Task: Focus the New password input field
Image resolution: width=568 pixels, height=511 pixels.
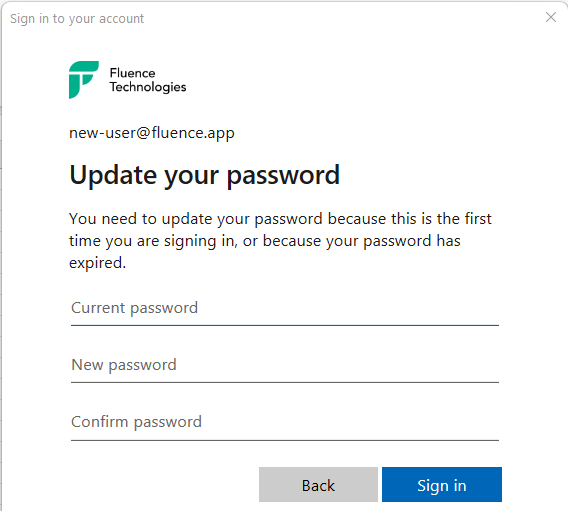Action: [x=285, y=365]
